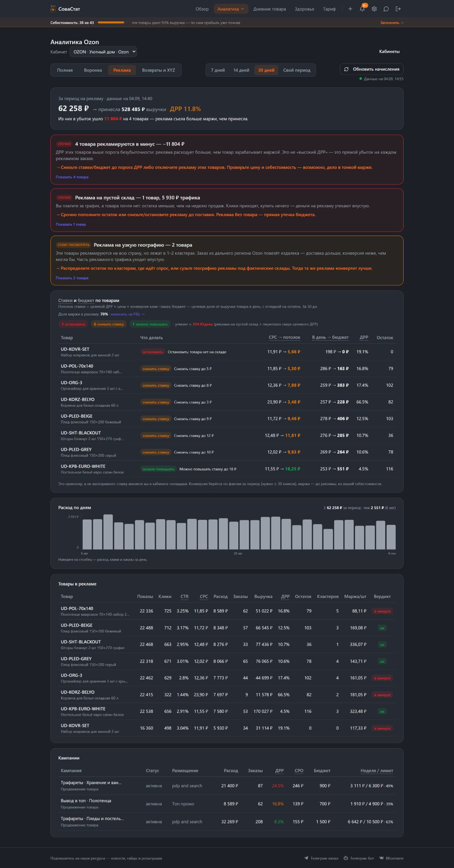Open ВКонтакте footer link
Viewport: 454px width, 868px height.
[x=391, y=858]
